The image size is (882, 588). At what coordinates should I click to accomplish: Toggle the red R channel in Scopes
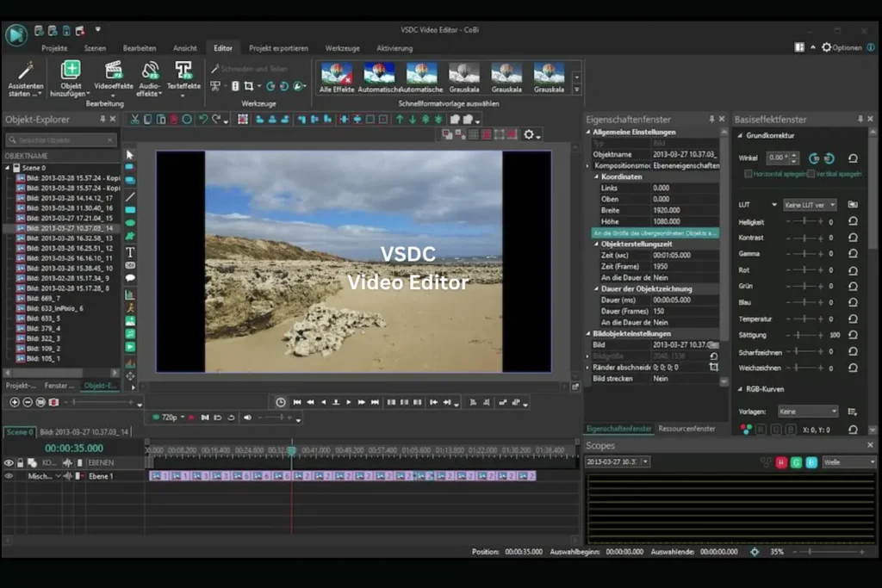coord(780,462)
